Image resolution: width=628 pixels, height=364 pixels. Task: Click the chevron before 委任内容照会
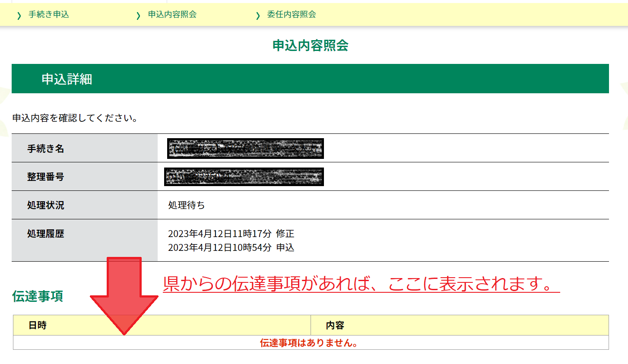[258, 16]
